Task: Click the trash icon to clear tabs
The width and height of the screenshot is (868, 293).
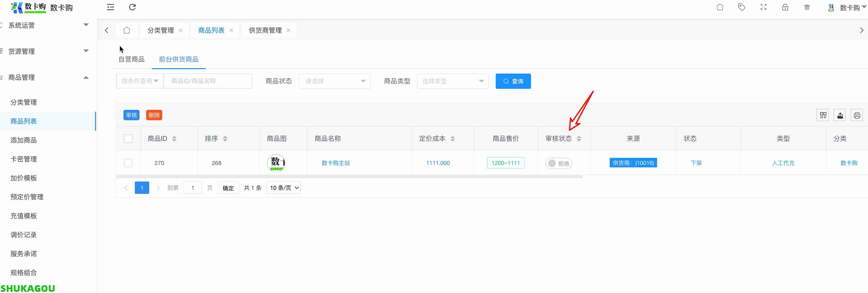Action: click(x=807, y=7)
